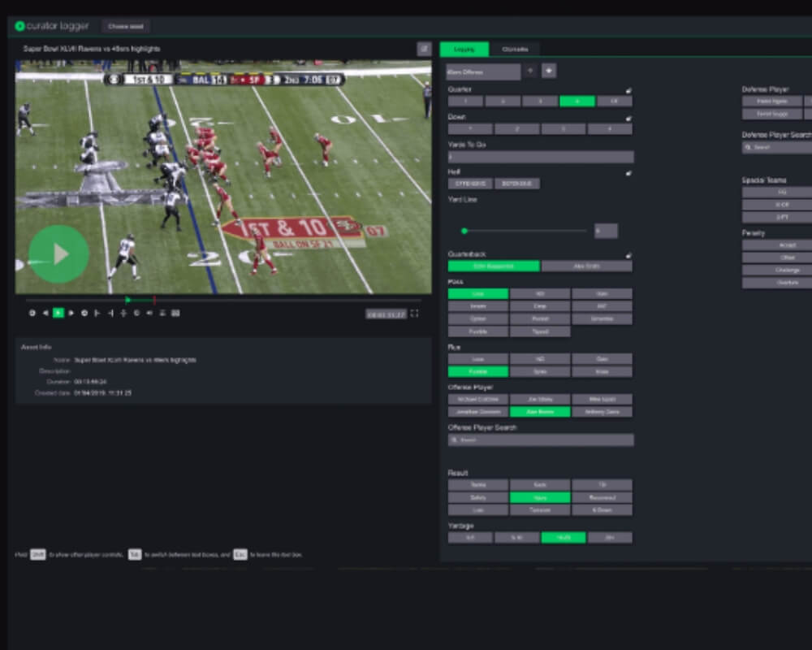Screen dimensions: 812x650
Task: Select the OT quarter button
Action: click(614, 102)
